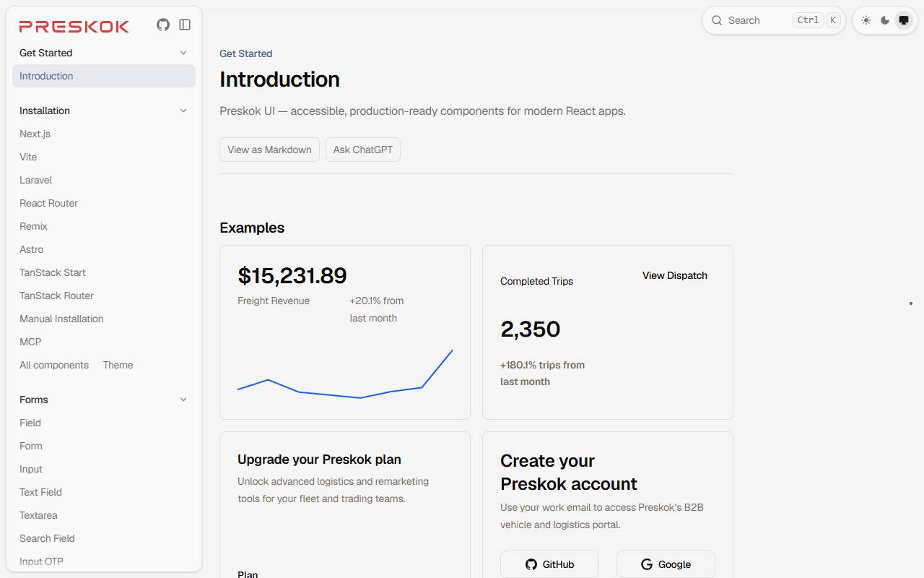This screenshot has height=578, width=924.
Task: Click the search magnifier icon
Action: click(x=717, y=20)
